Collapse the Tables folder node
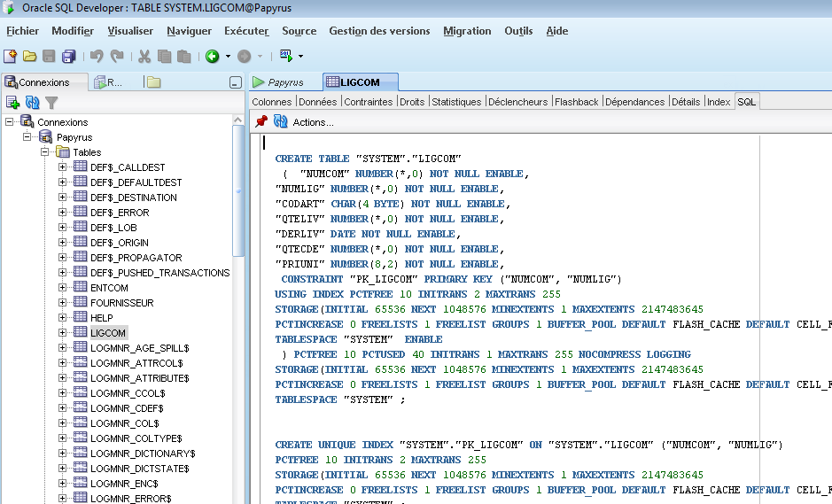This screenshot has width=832, height=504. 44,152
